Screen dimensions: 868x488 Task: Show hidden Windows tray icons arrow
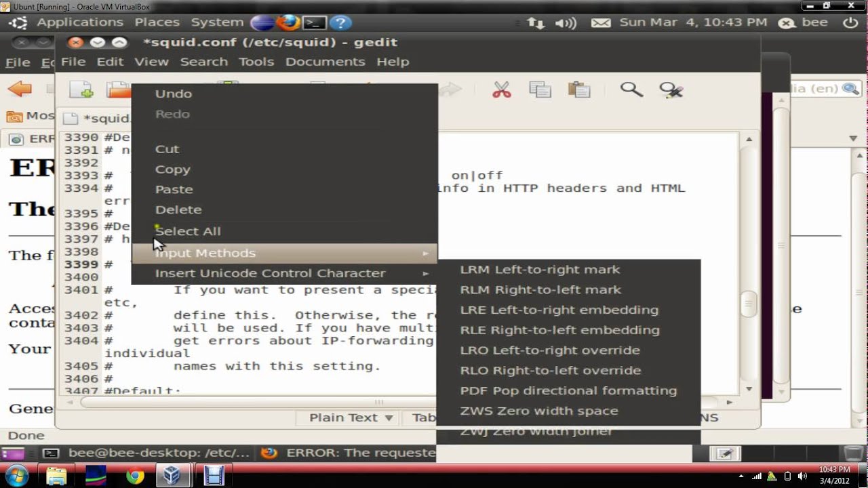point(741,476)
